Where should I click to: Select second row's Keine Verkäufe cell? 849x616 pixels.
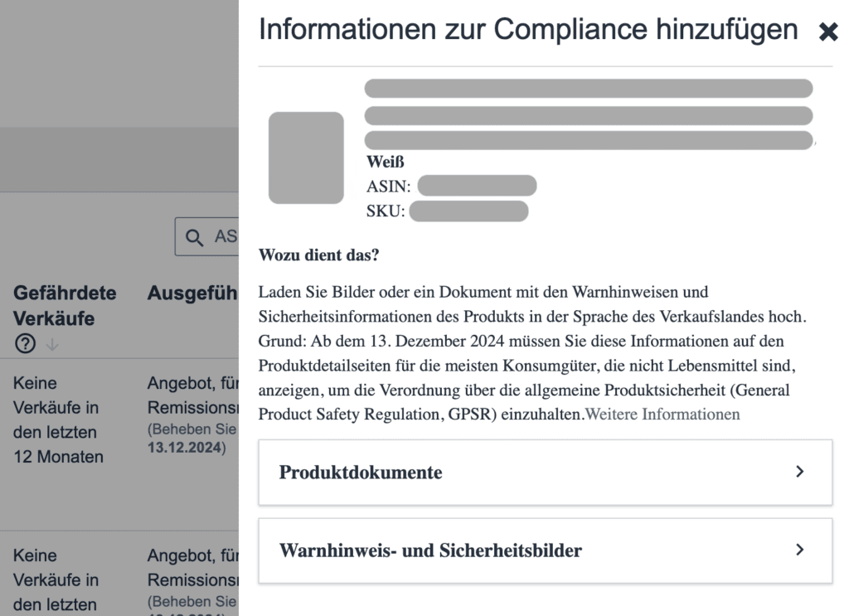coord(58,580)
